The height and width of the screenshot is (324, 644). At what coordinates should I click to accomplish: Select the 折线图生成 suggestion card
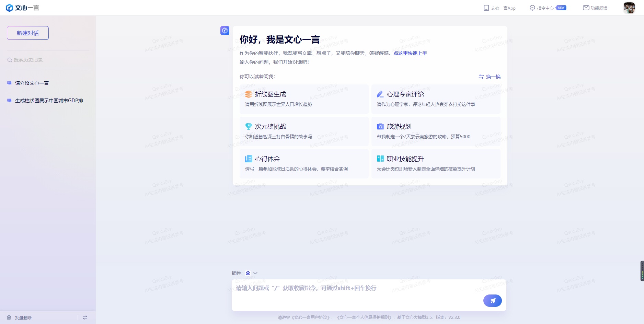[x=304, y=99]
